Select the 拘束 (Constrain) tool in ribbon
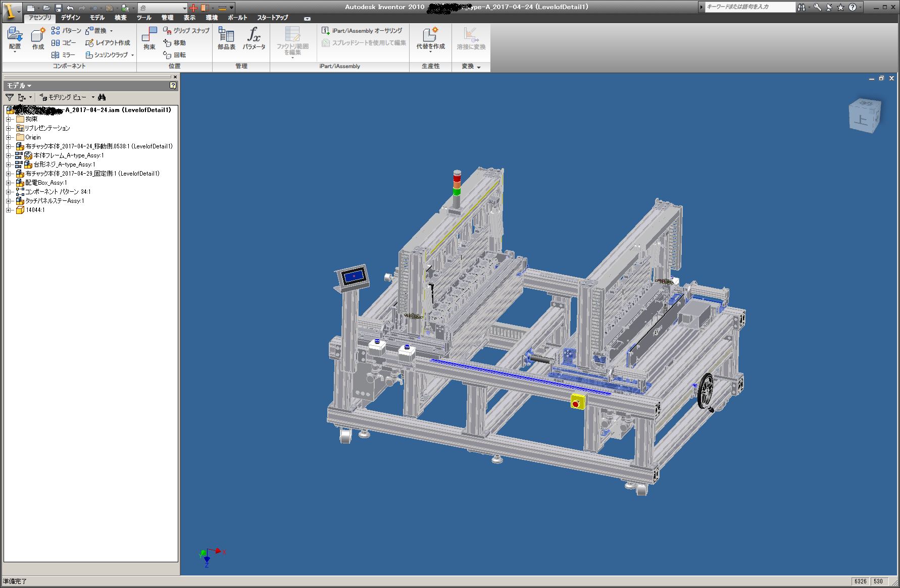Image resolution: width=900 pixels, height=588 pixels. [149, 38]
